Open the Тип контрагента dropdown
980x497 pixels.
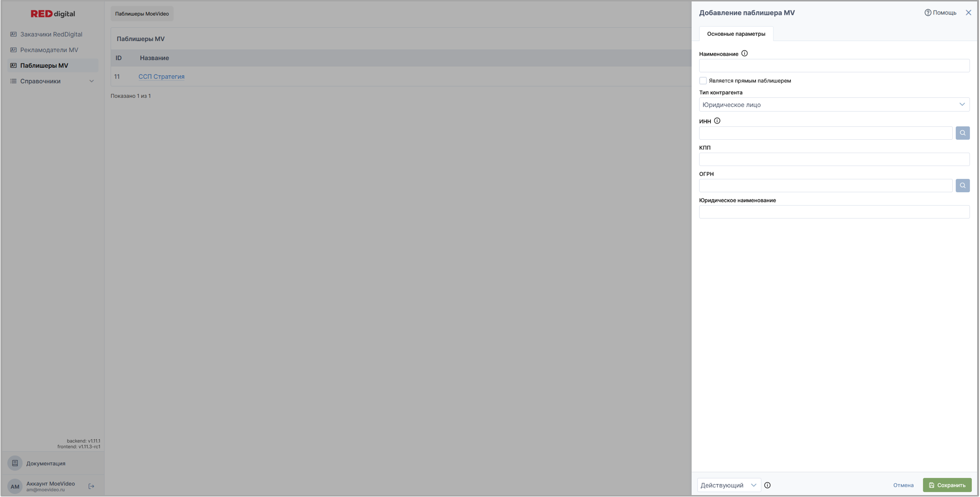(x=833, y=104)
